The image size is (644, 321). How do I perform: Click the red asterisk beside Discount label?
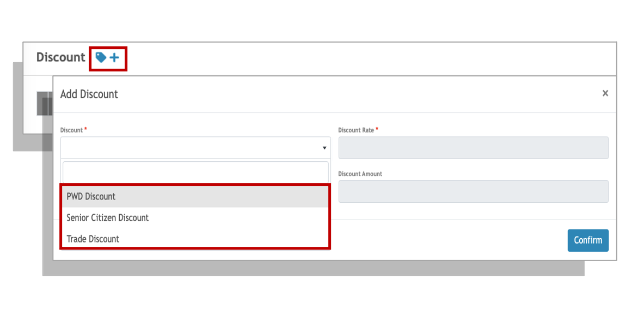(x=86, y=129)
